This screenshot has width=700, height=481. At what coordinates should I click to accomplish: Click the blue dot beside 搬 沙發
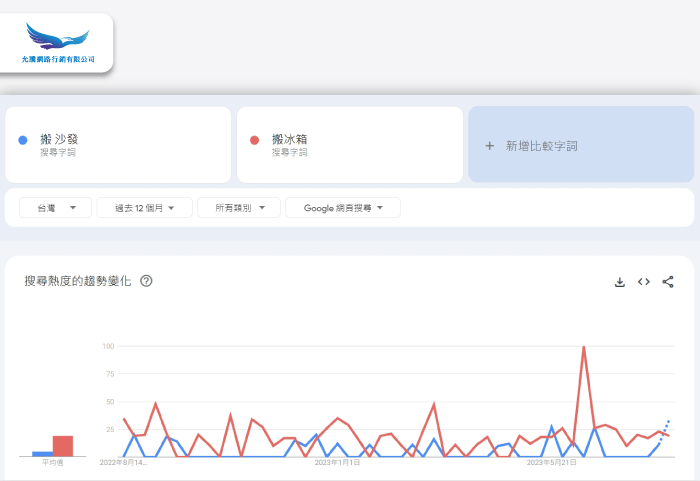(x=23, y=140)
